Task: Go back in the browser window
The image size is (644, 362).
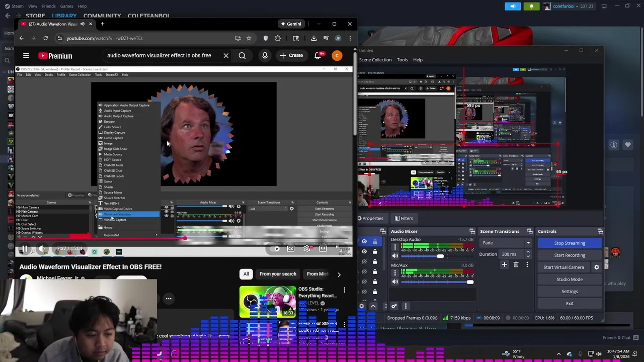Action: click(21, 38)
